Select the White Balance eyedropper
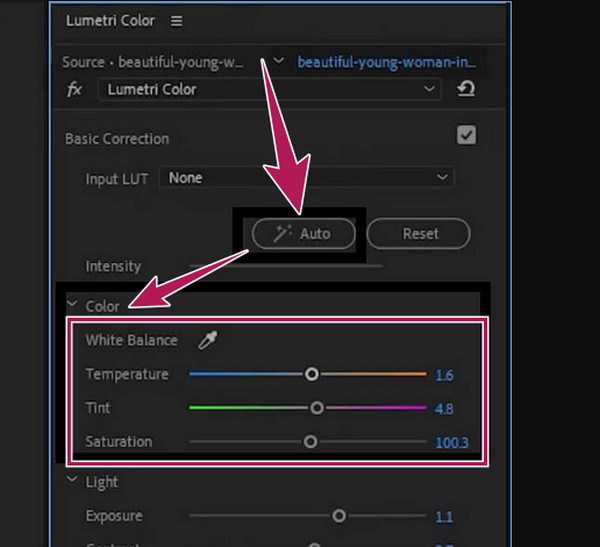600x547 pixels. [x=208, y=340]
